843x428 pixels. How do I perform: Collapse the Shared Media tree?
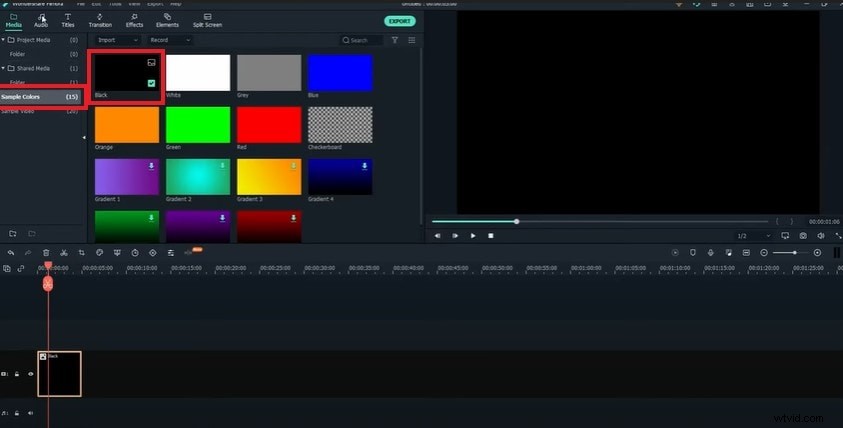coord(3,68)
